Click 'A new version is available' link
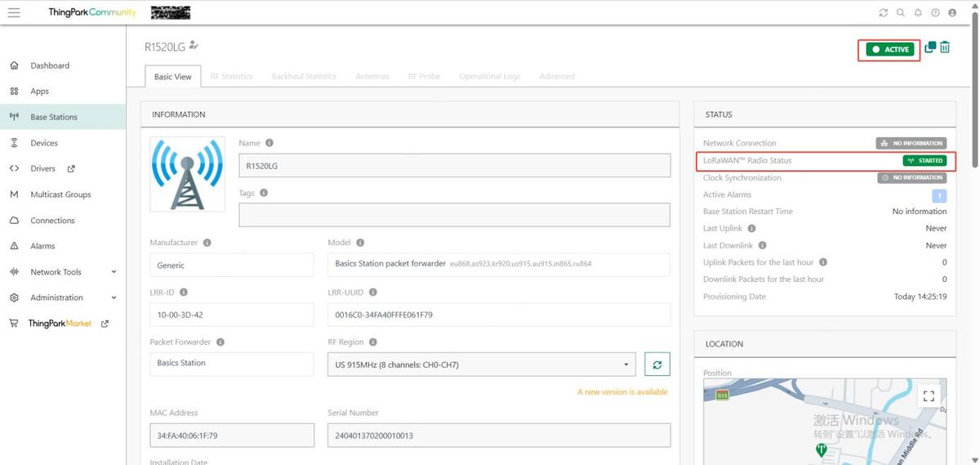This screenshot has width=980, height=465. (622, 392)
